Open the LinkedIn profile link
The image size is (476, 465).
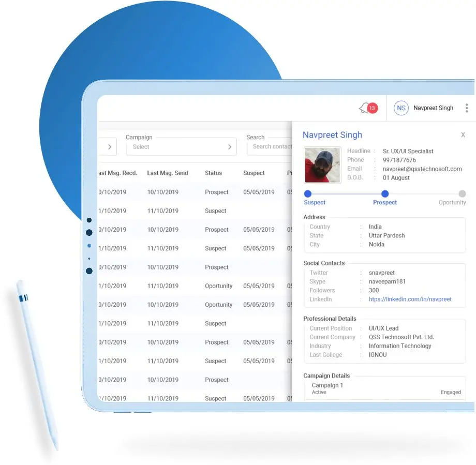[410, 299]
